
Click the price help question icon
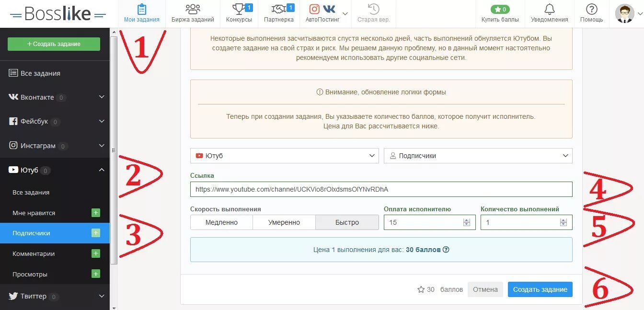446,250
